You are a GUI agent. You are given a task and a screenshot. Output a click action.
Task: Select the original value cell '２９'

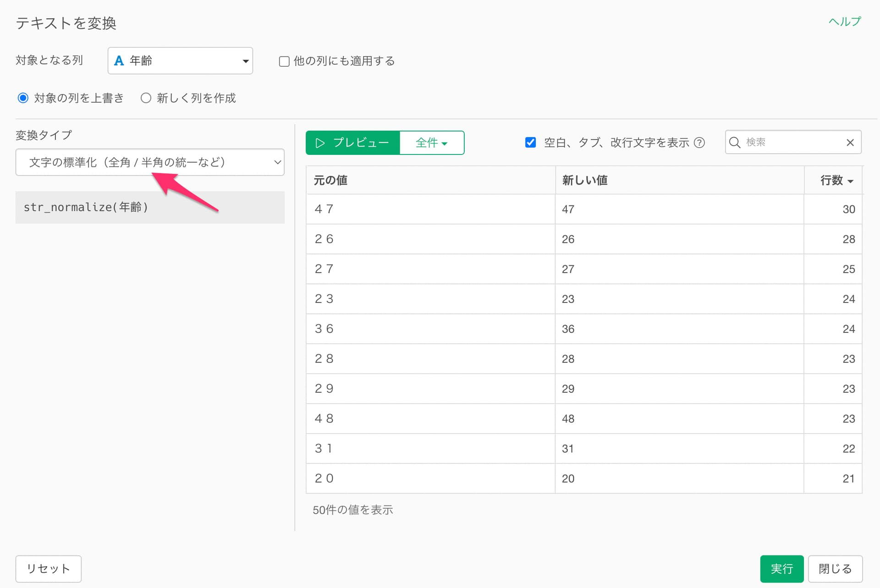point(431,389)
